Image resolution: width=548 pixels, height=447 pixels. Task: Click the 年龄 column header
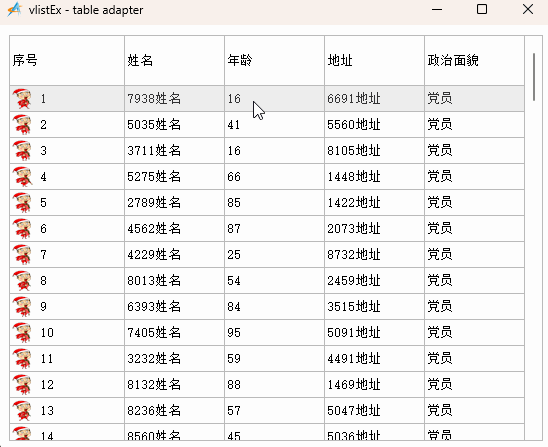tap(274, 60)
